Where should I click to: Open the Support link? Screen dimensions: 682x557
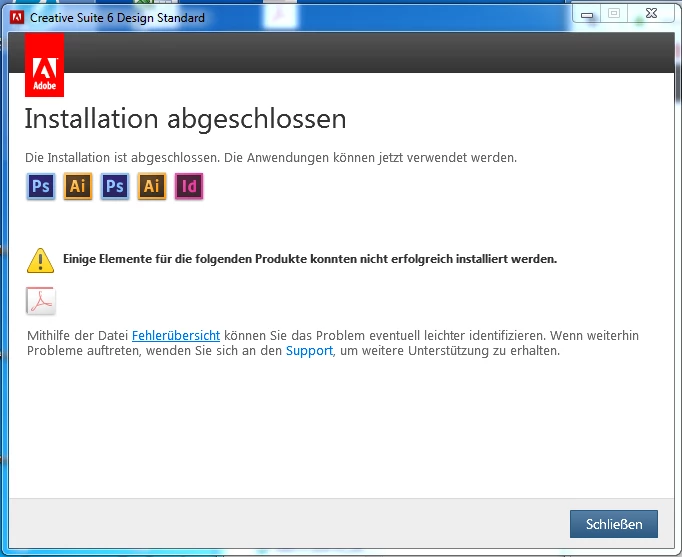tap(309, 350)
